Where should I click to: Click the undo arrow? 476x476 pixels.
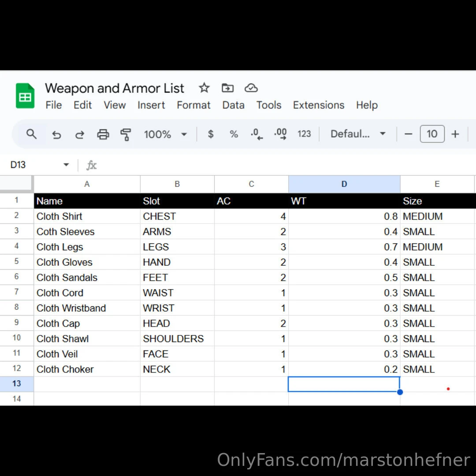click(56, 134)
